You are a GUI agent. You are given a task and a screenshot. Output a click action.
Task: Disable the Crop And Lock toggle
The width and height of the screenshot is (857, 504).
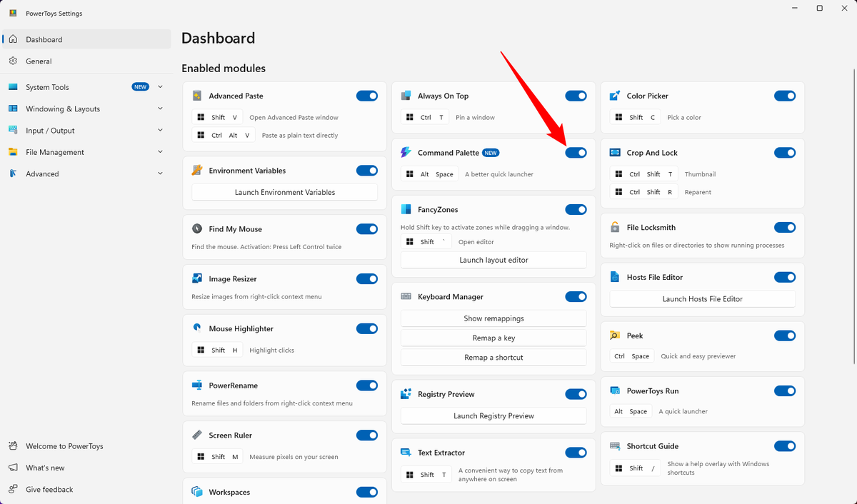pyautogui.click(x=785, y=153)
